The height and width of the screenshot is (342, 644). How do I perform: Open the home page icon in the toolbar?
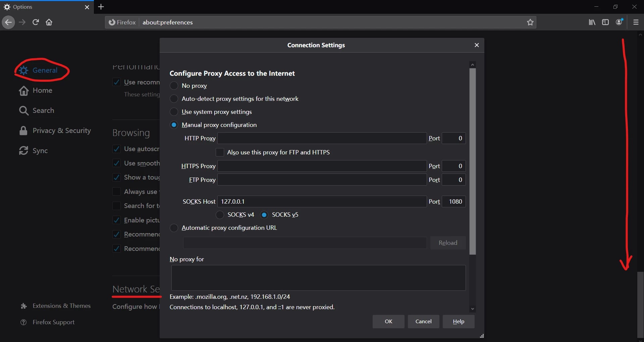[49, 22]
